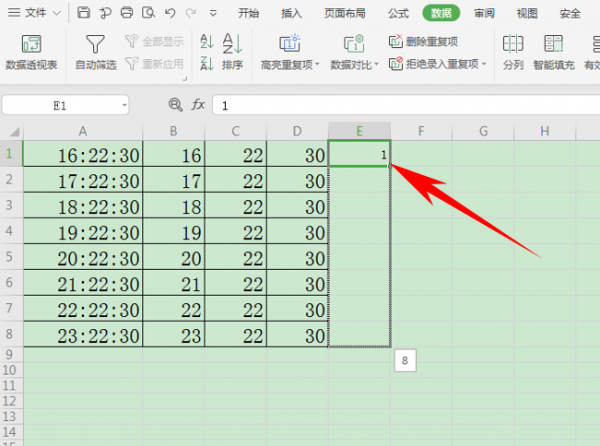
Task: Switch to the 审阅 tab
Action: [484, 13]
